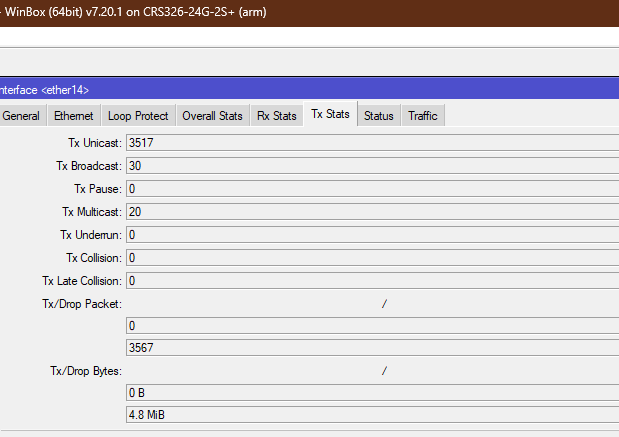Select the Loop Protect tab
The width and height of the screenshot is (619, 437).
click(138, 116)
